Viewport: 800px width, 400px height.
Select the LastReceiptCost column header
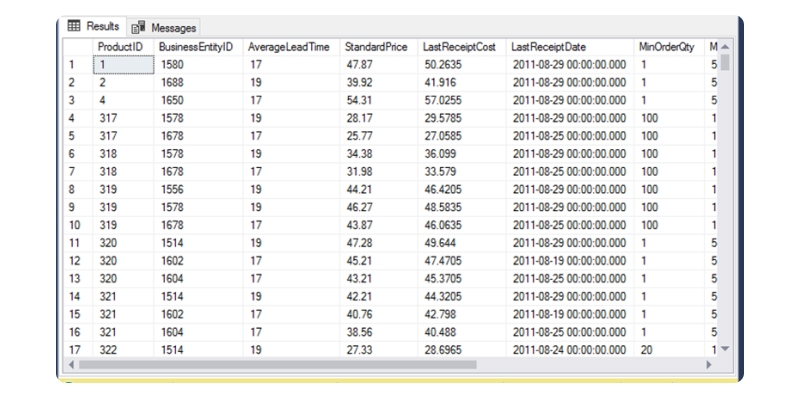click(x=462, y=47)
